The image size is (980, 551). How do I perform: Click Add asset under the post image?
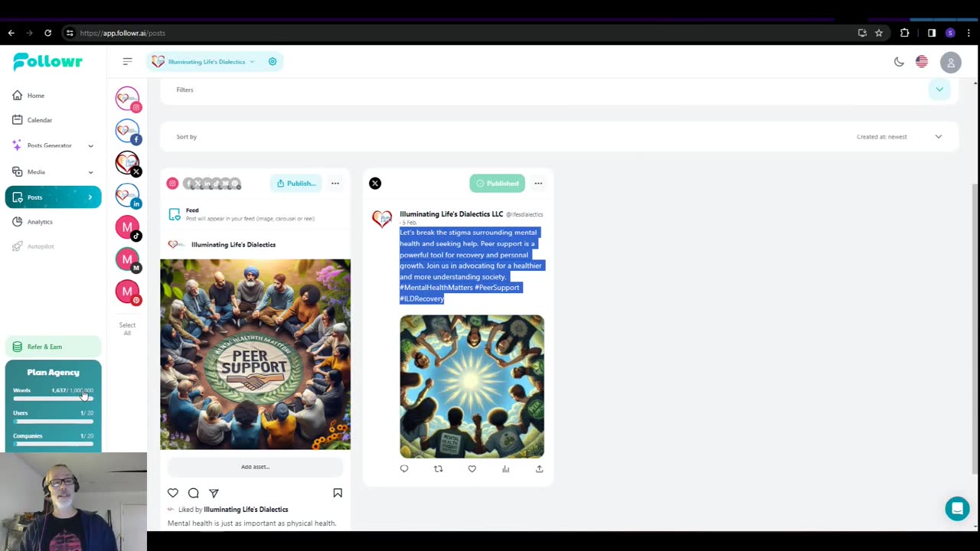[x=255, y=467]
